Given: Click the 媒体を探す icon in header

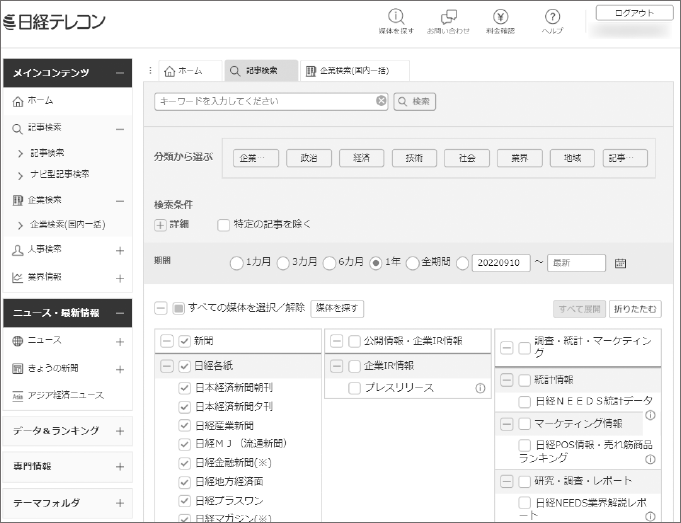Looking at the screenshot, I should pyautogui.click(x=396, y=17).
